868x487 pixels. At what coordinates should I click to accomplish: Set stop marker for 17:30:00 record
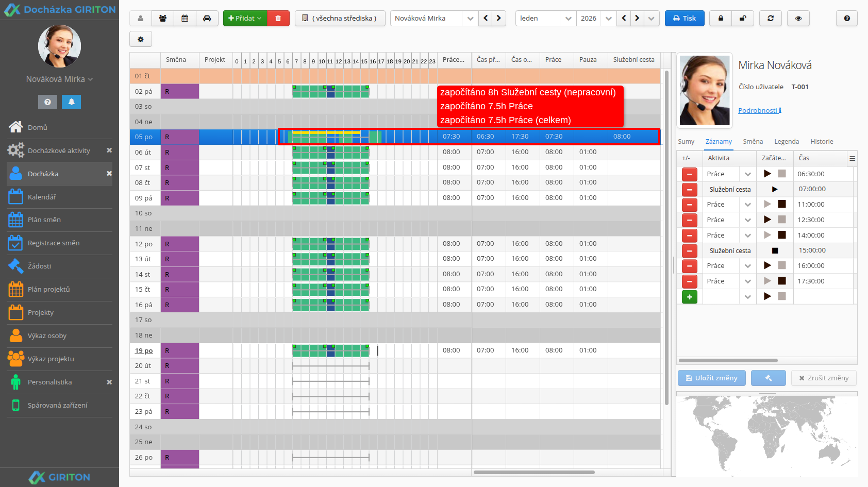click(x=782, y=281)
